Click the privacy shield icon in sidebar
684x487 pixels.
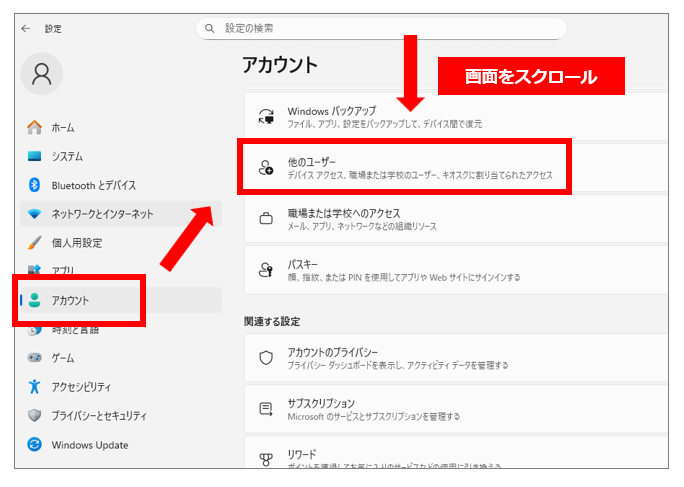[x=34, y=415]
